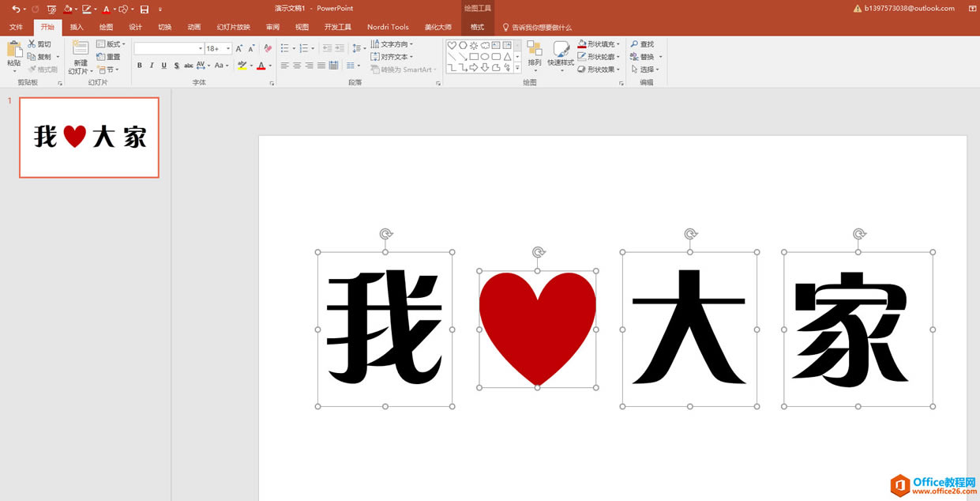
Task: Click the account email b1397573038@outlook.com
Action: pos(909,9)
